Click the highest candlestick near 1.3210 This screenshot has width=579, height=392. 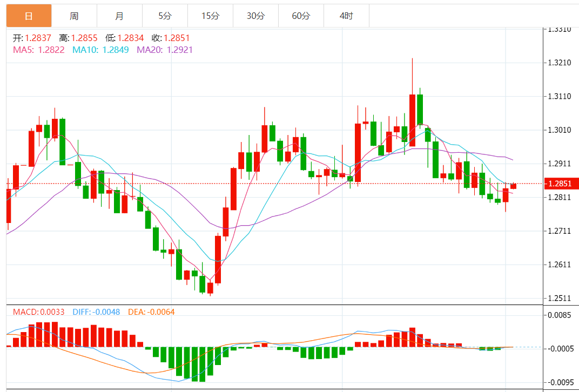pyautogui.click(x=413, y=120)
